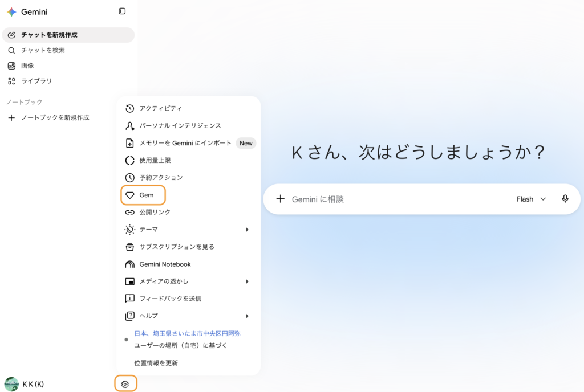Viewport: 584px width, 392px height.
Task: Click ユーザーの場所（自宅）に基づく text
Action: (x=181, y=345)
